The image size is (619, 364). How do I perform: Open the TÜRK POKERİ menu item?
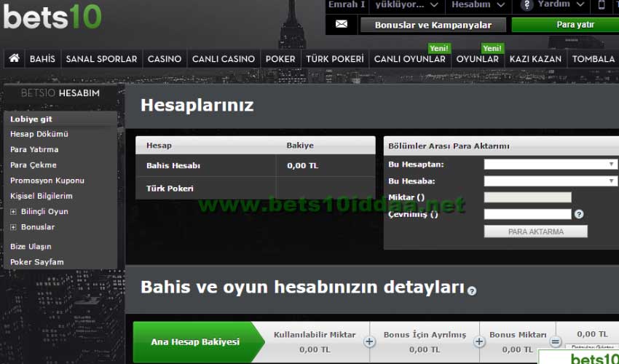[334, 59]
